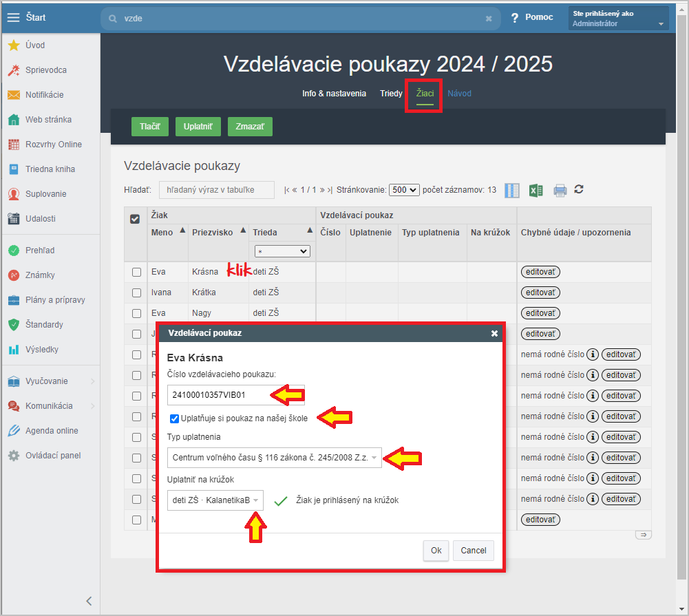Open Plány a prípravy briefcase icon
This screenshot has height=616, width=689.
tap(14, 300)
